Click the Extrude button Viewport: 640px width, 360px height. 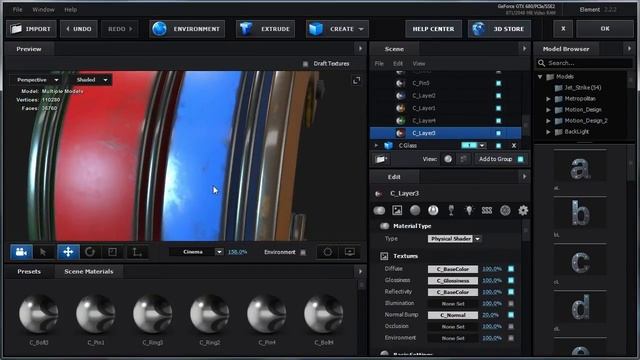coord(265,29)
